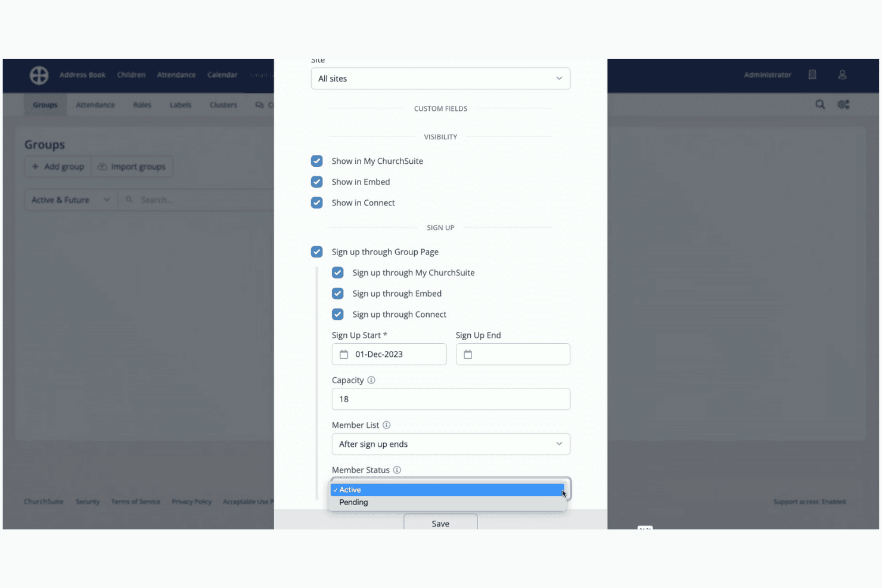This screenshot has width=882, height=588.
Task: Click the search magnifier icon in module bar
Action: [820, 104]
